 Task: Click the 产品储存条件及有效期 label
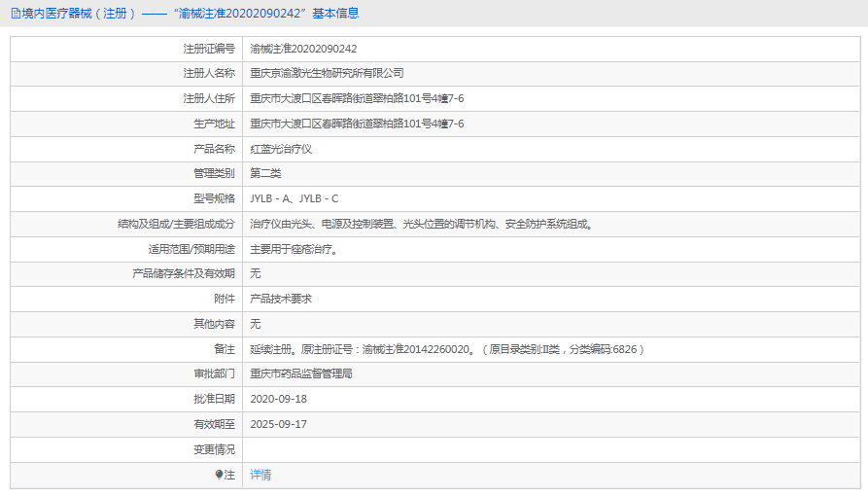pyautogui.click(x=184, y=273)
